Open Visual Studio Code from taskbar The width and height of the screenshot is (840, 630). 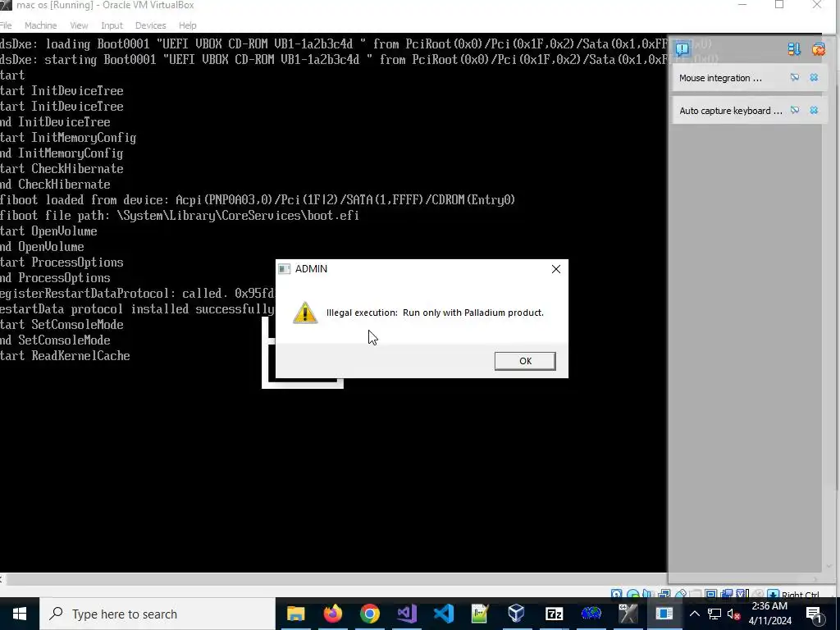tap(444, 614)
